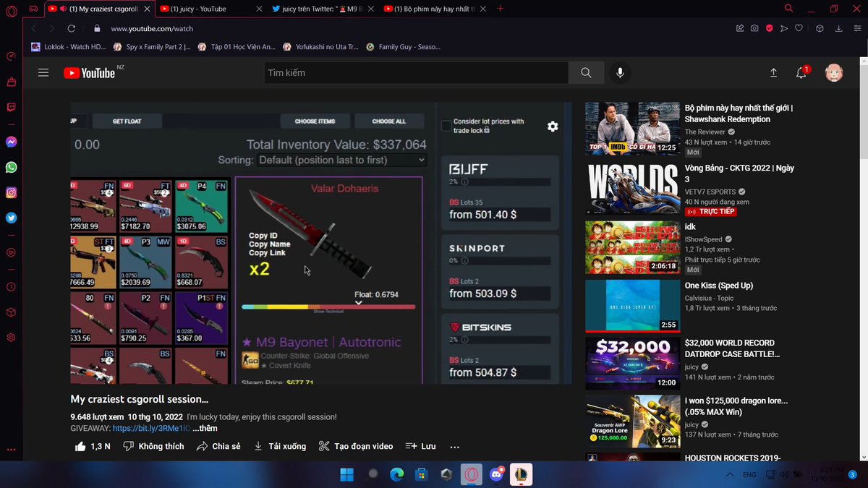Open the ad blocker shield icon
This screenshot has width=868, height=488.
click(770, 29)
